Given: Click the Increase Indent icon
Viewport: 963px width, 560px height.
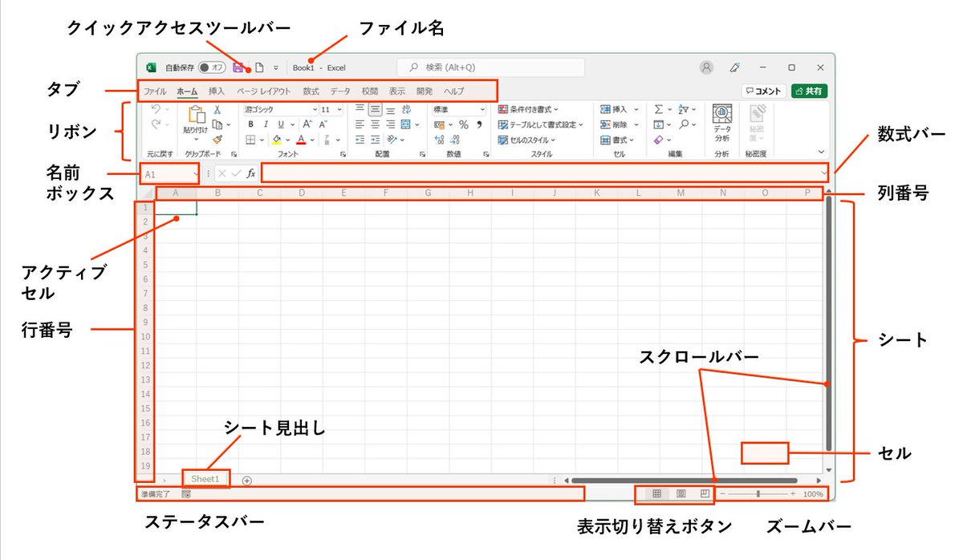Looking at the screenshot, I should 375,140.
